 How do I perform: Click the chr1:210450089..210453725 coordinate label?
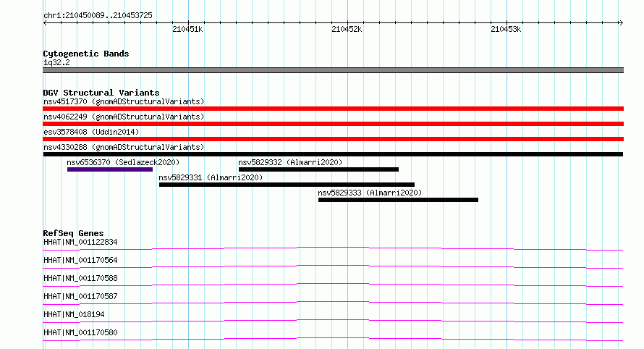pos(98,16)
